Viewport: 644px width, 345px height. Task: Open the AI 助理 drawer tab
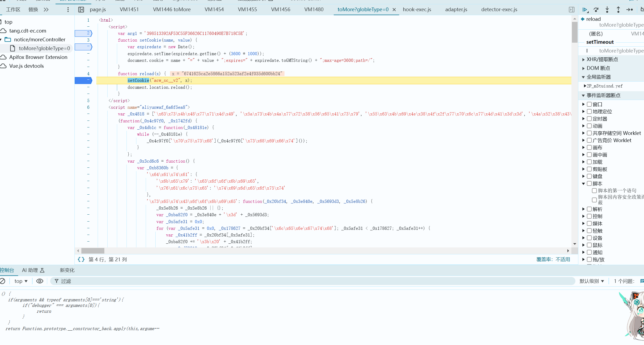click(x=30, y=270)
